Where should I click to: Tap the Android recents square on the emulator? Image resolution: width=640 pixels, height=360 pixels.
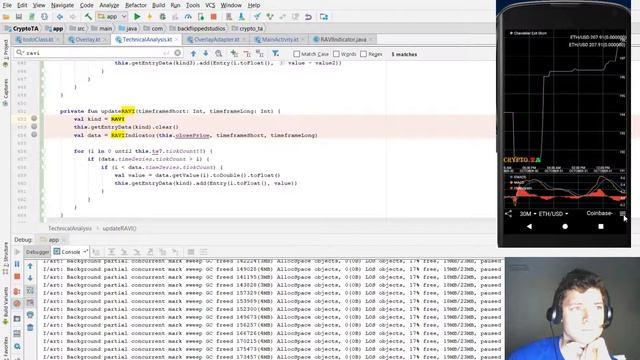pos(601,226)
